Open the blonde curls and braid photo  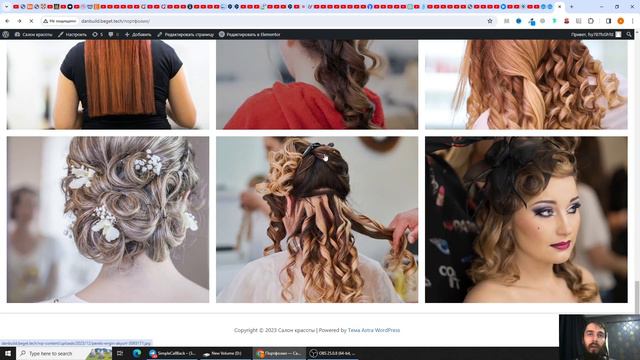[x=526, y=84]
